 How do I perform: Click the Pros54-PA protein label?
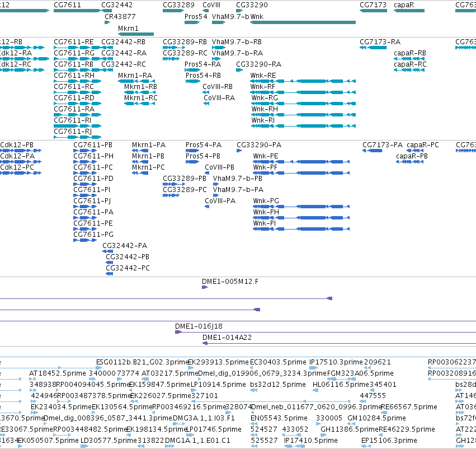point(204,145)
